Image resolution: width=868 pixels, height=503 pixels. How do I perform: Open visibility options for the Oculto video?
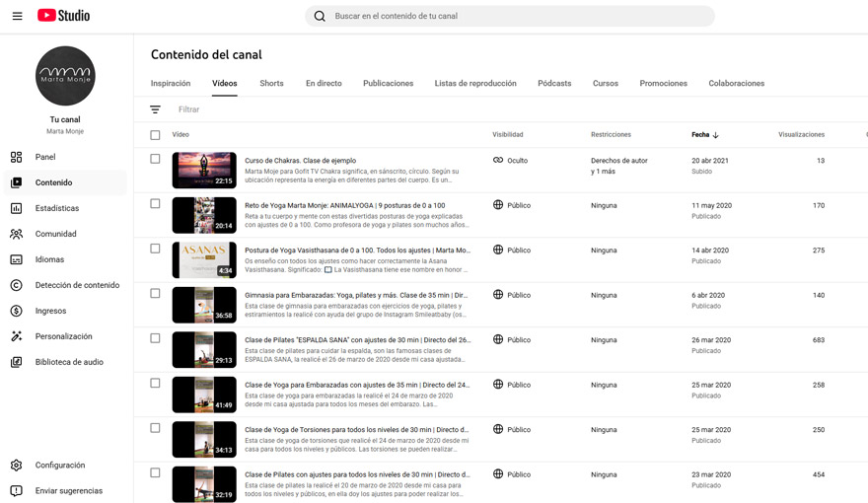point(511,160)
